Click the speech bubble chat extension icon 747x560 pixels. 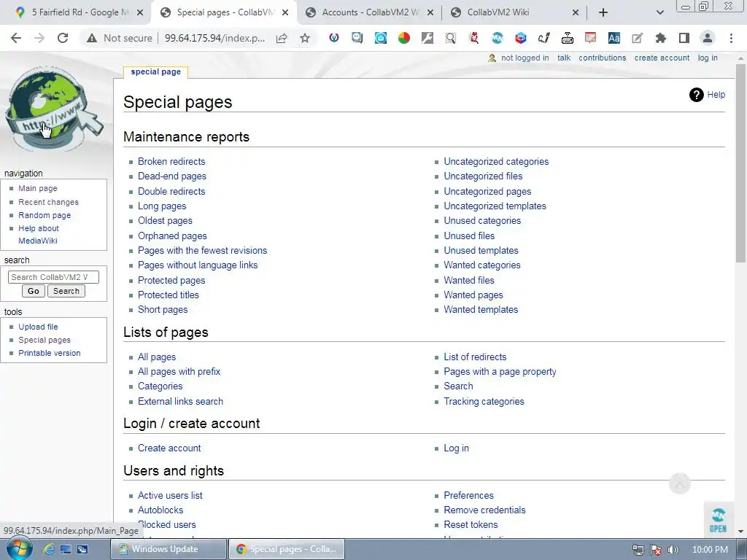357,38
